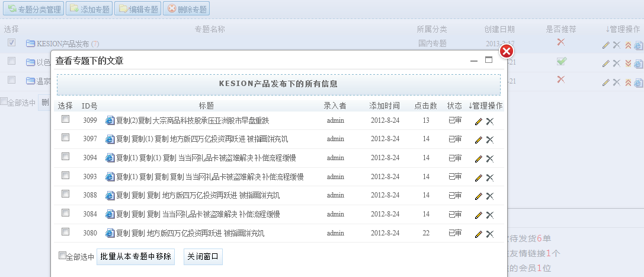Maximize the 查看专题下的文章 dialog
The height and width of the screenshot is (277, 644).
(489, 60)
